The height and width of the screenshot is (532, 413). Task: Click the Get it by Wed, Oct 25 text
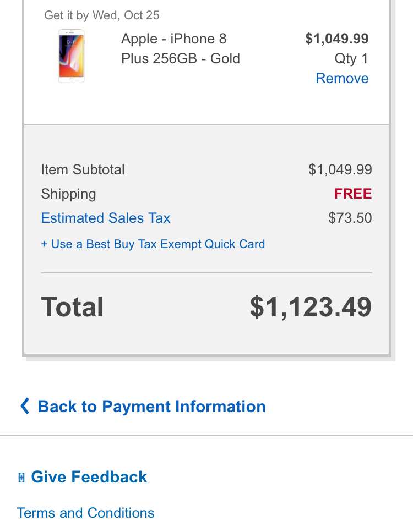[x=102, y=15]
